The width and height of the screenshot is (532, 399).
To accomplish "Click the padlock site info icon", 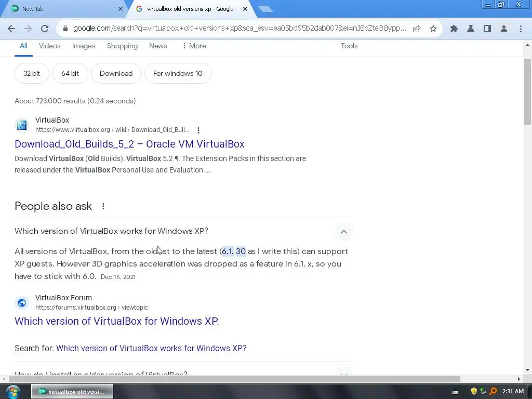I will pyautogui.click(x=65, y=29).
